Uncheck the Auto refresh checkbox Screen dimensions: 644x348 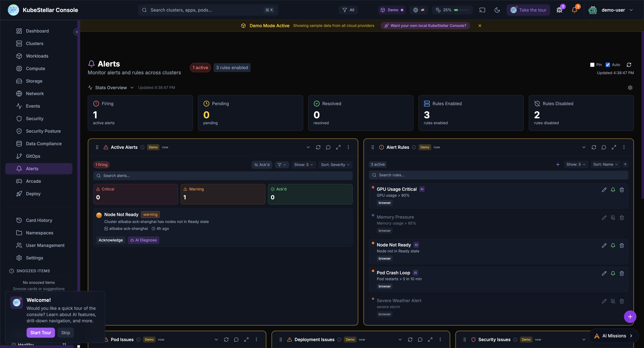coord(608,65)
